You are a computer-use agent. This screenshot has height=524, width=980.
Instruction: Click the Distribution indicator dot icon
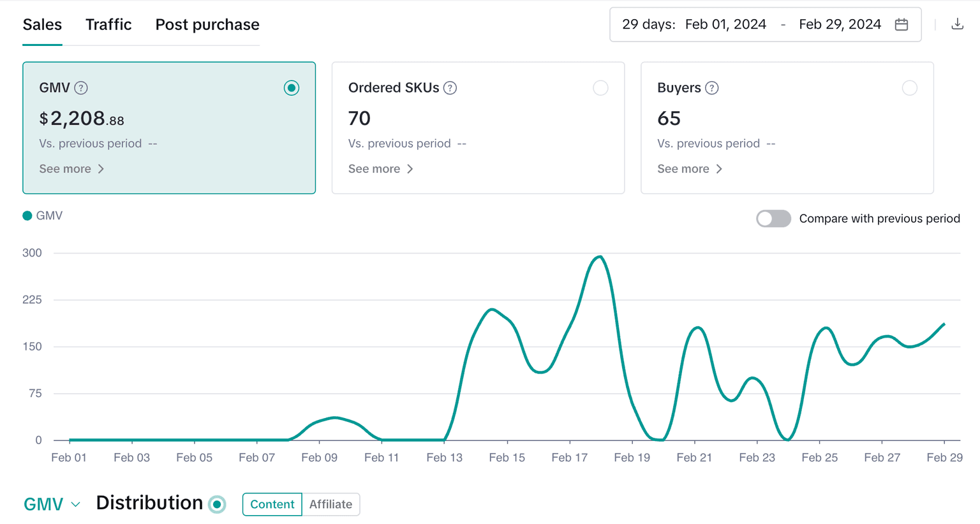(217, 504)
